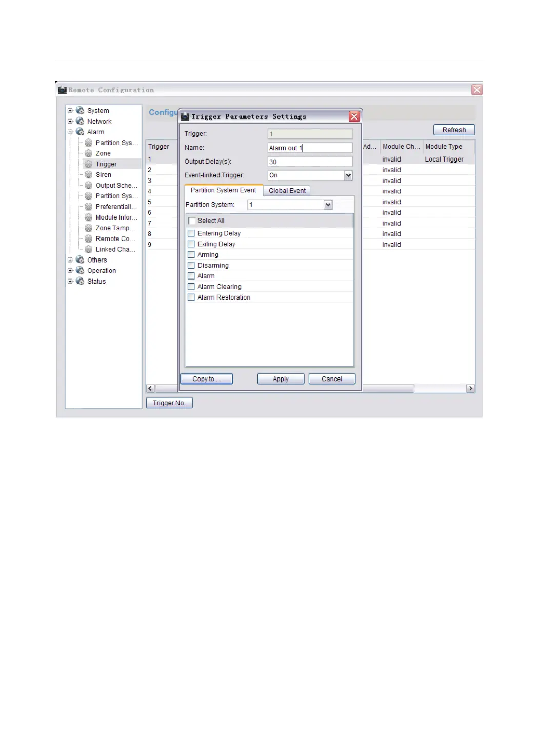Click the gear icon beside Zone

(x=89, y=153)
